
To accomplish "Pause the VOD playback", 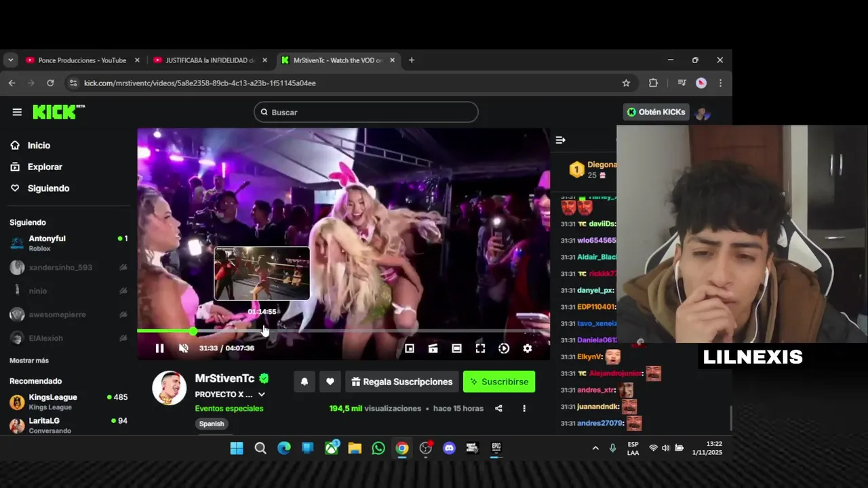I will click(x=159, y=348).
